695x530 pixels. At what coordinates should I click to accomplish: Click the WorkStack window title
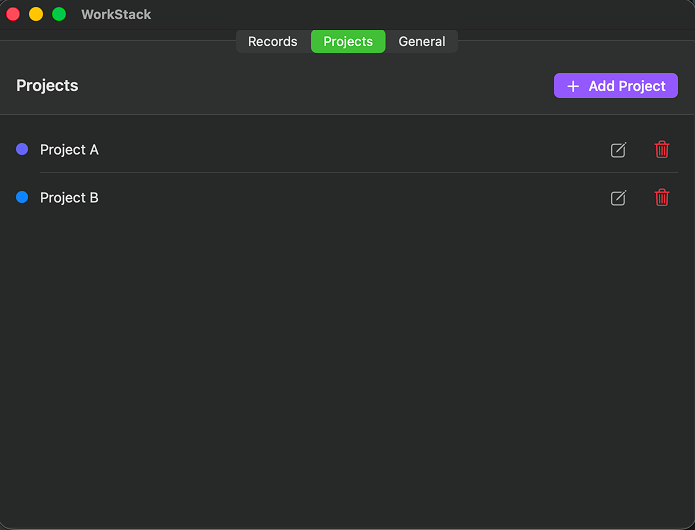(x=116, y=14)
